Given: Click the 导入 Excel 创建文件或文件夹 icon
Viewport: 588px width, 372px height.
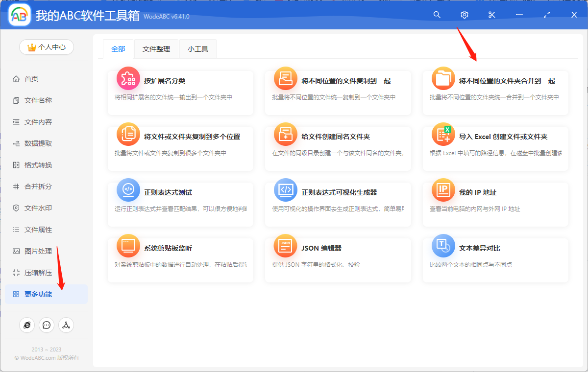Looking at the screenshot, I should point(443,134).
